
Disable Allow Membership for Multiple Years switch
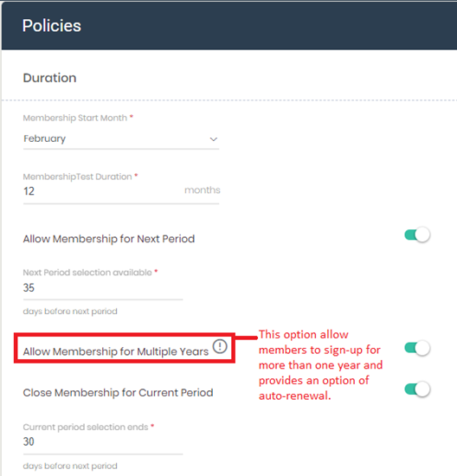(417, 348)
